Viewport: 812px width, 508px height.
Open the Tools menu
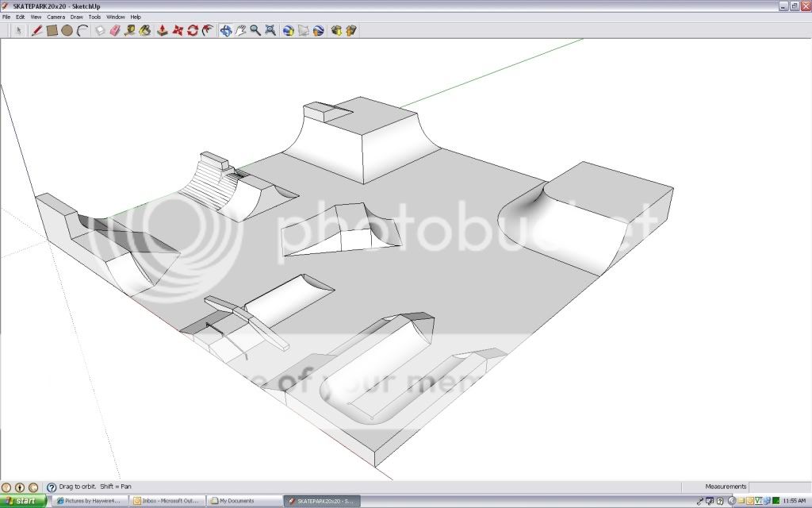(94, 17)
